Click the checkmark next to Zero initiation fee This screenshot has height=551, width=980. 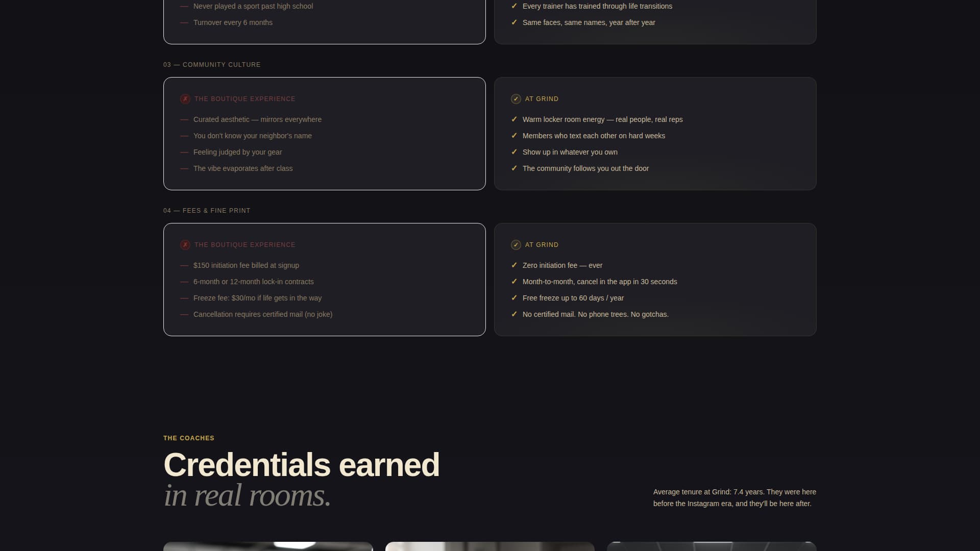514,265
